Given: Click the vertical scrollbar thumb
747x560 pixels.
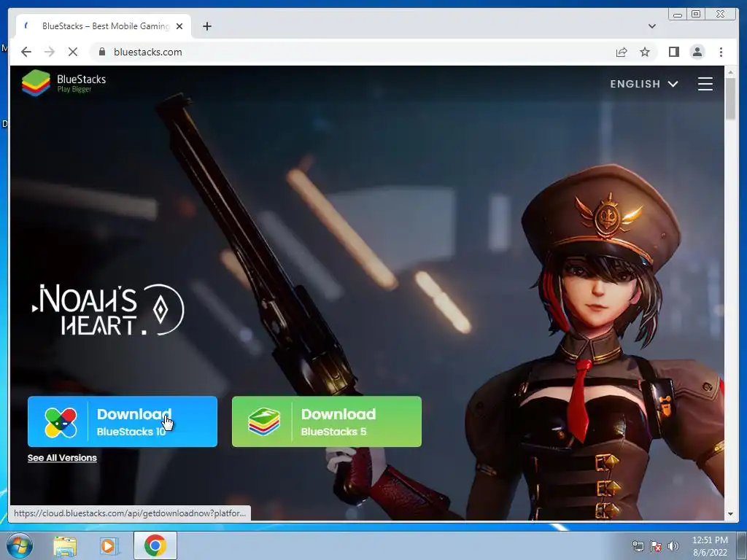Looking at the screenshot, I should coord(729,98).
